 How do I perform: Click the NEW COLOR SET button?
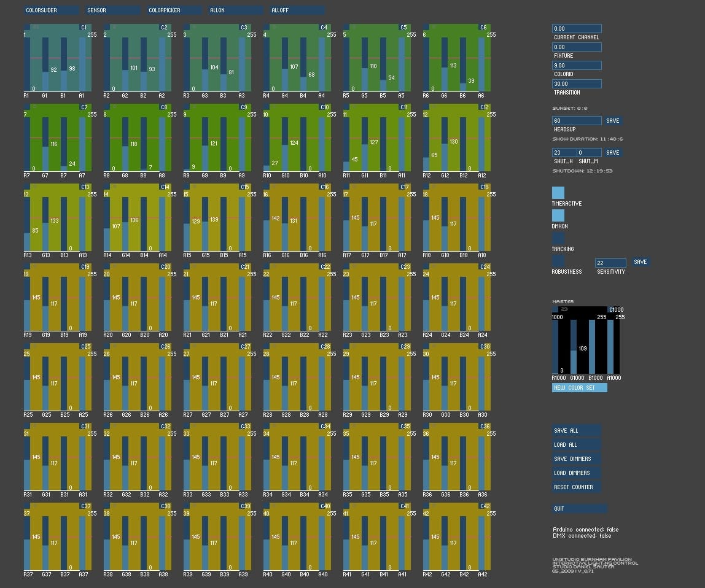click(580, 387)
